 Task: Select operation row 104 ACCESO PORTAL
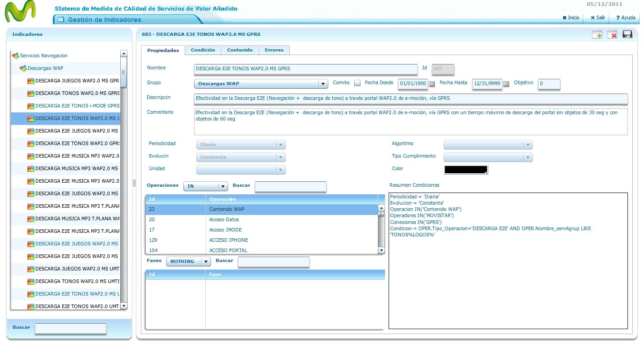tap(262, 250)
